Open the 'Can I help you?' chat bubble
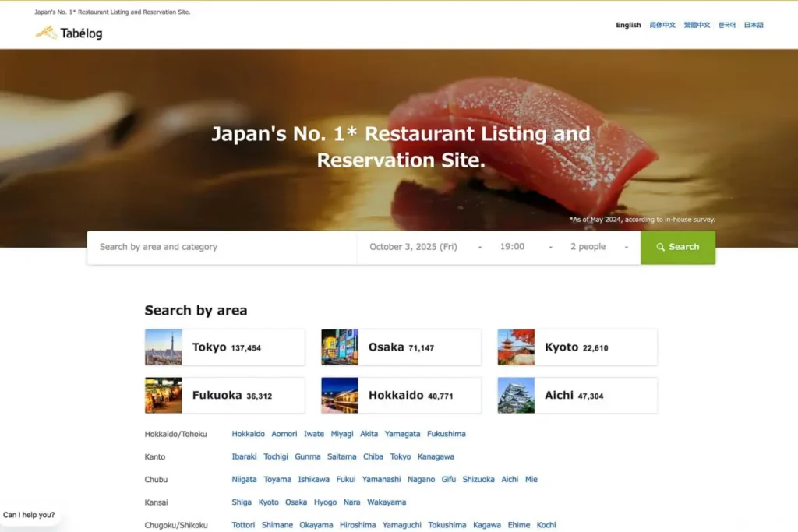The image size is (798, 532). [x=30, y=515]
